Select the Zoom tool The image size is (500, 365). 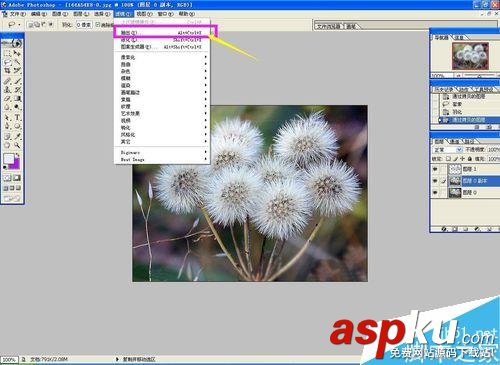17,145
